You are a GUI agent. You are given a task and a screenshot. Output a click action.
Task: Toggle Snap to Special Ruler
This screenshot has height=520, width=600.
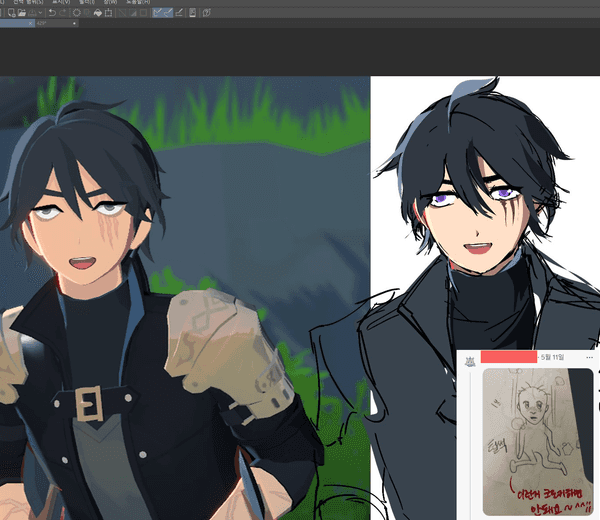coord(168,14)
